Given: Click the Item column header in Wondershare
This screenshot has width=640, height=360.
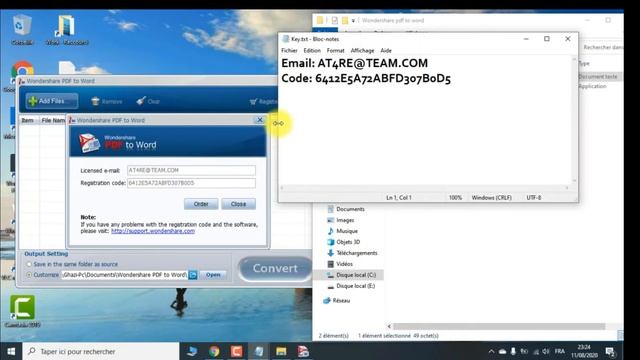Looking at the screenshot, I should click(x=27, y=120).
